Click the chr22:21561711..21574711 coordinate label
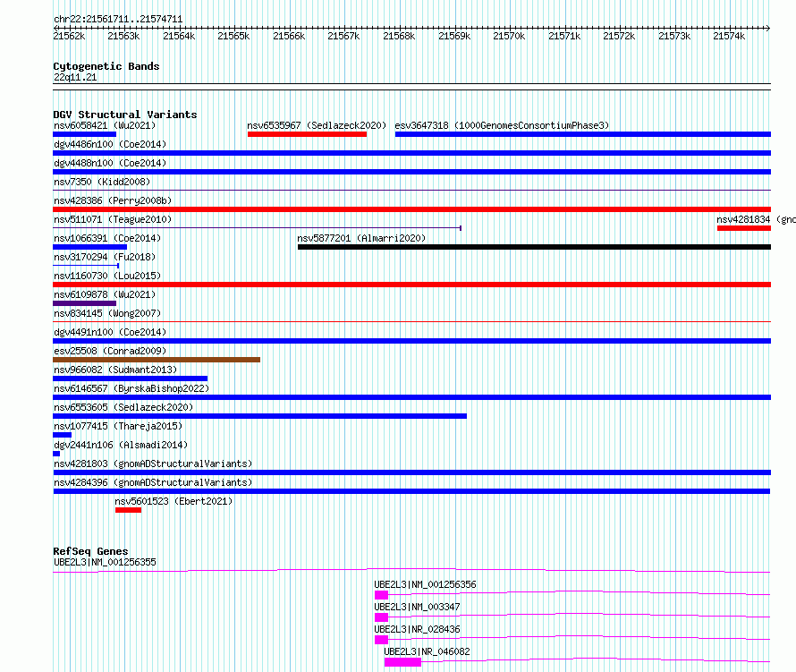 [118, 20]
